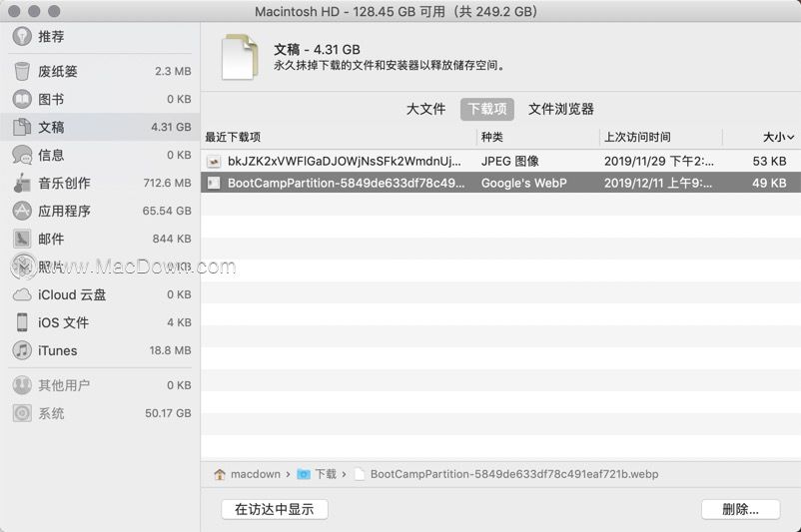Close the storage management window

tap(15, 11)
